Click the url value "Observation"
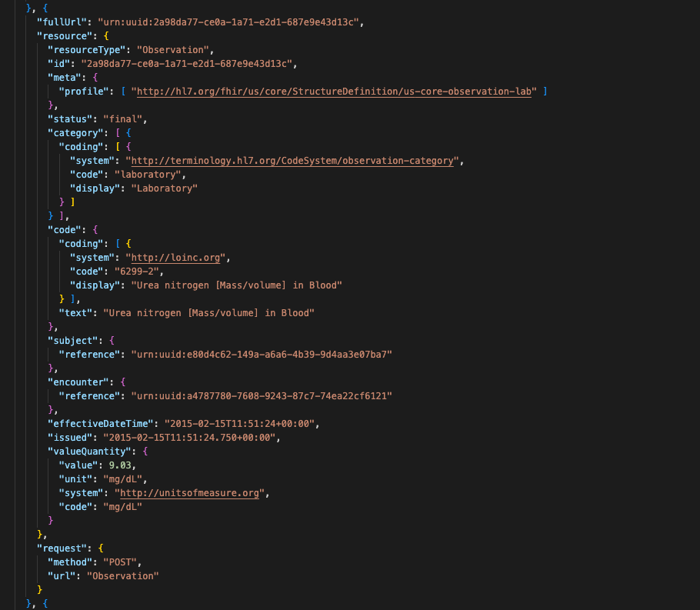Image resolution: width=700 pixels, height=610 pixels. pyautogui.click(x=123, y=576)
